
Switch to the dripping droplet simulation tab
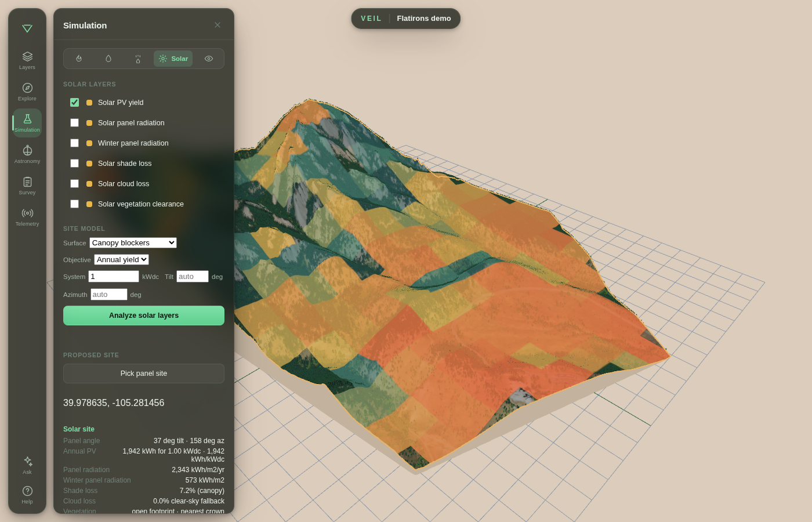(138, 59)
